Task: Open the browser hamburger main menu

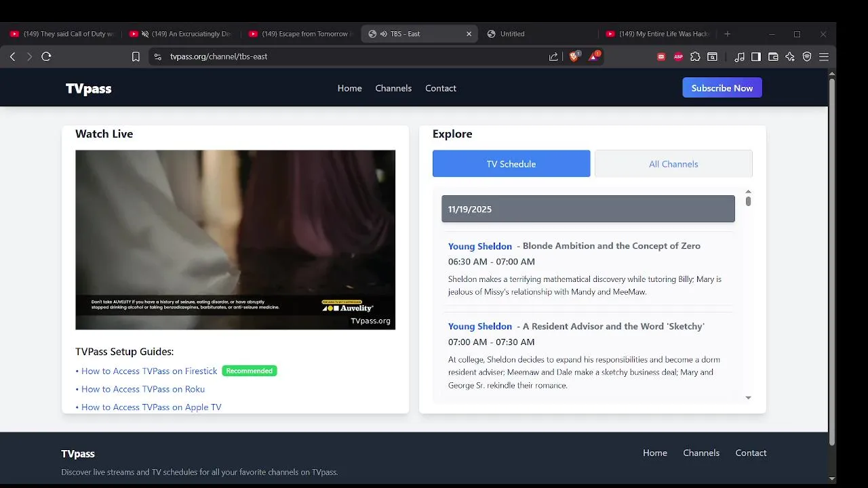Action: click(x=824, y=57)
